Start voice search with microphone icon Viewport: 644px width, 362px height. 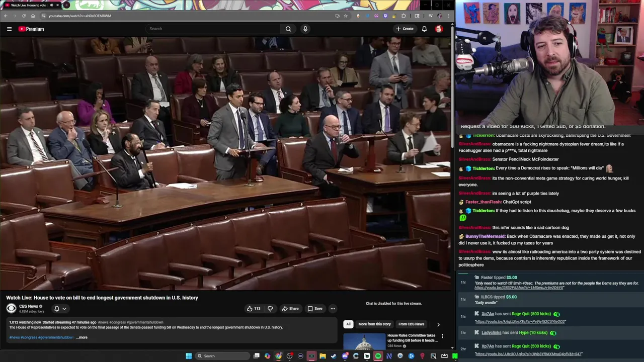point(305,29)
